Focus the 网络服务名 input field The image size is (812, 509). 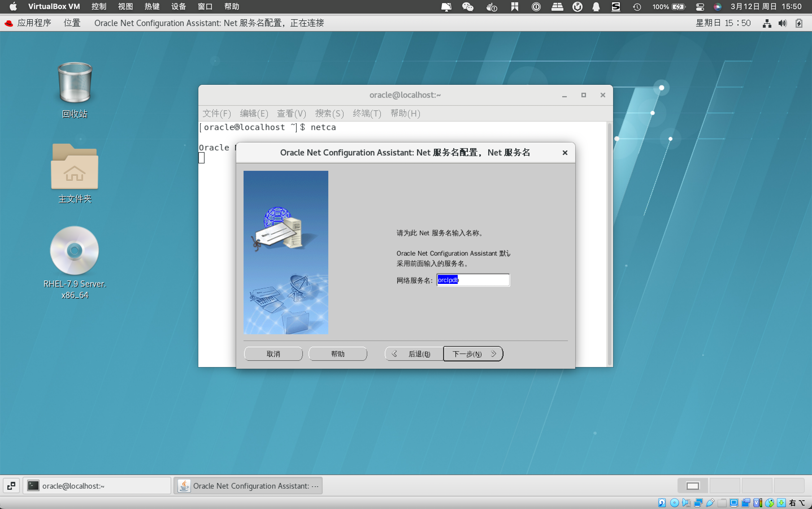(x=473, y=280)
